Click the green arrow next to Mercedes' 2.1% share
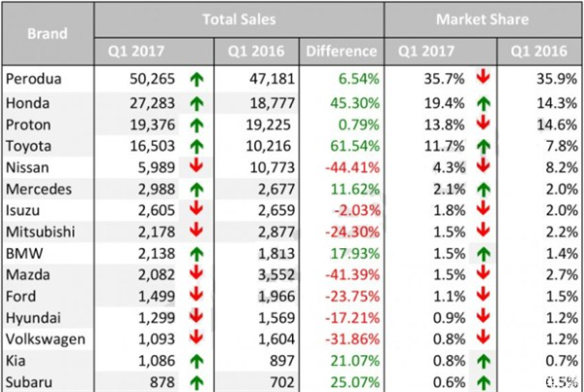The height and width of the screenshot is (392, 584). [483, 190]
